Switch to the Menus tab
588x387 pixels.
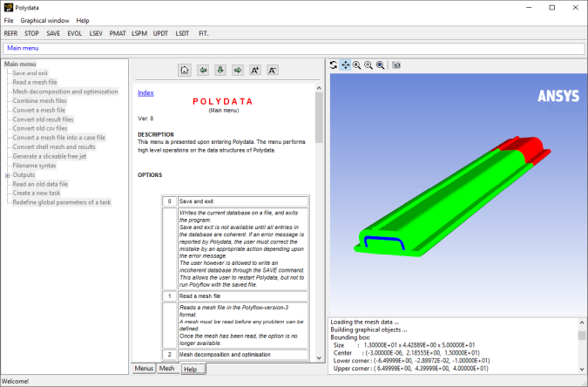[143, 369]
